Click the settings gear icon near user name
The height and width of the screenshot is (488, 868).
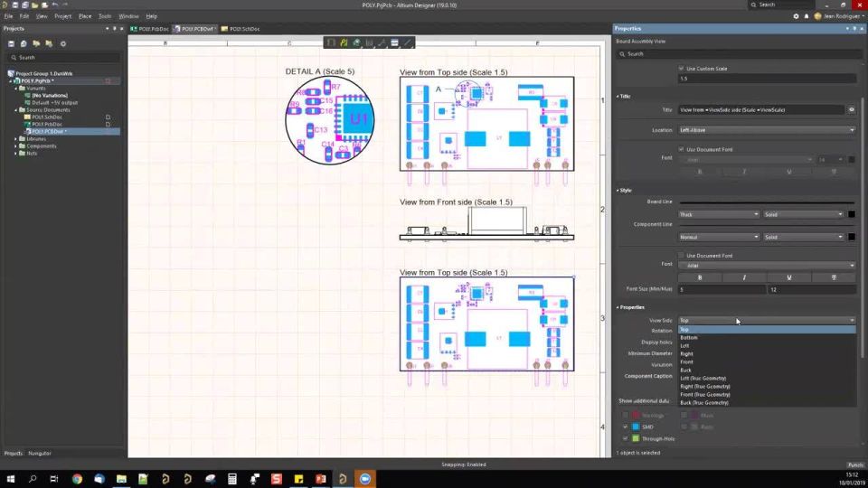(796, 16)
